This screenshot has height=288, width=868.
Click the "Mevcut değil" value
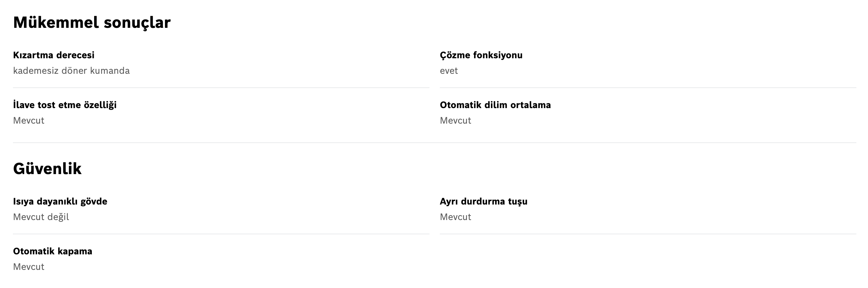[41, 217]
